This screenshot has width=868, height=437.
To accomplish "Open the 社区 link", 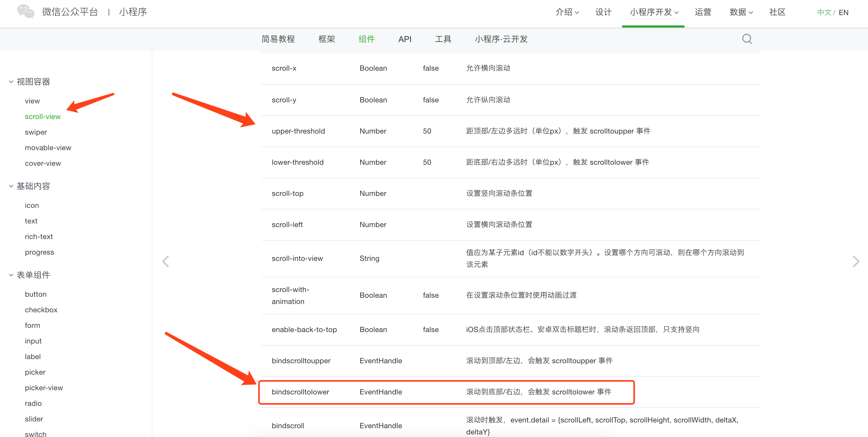I will click(x=777, y=12).
